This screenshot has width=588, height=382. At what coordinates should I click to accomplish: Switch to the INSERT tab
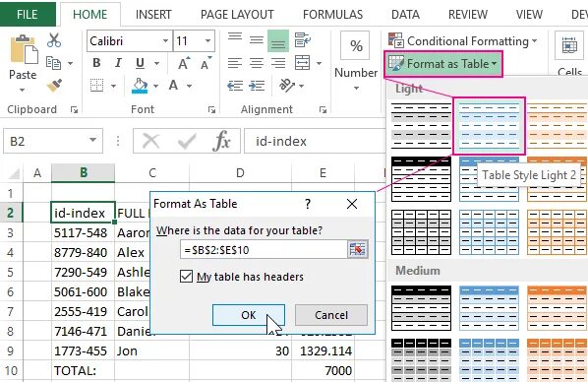click(x=153, y=14)
